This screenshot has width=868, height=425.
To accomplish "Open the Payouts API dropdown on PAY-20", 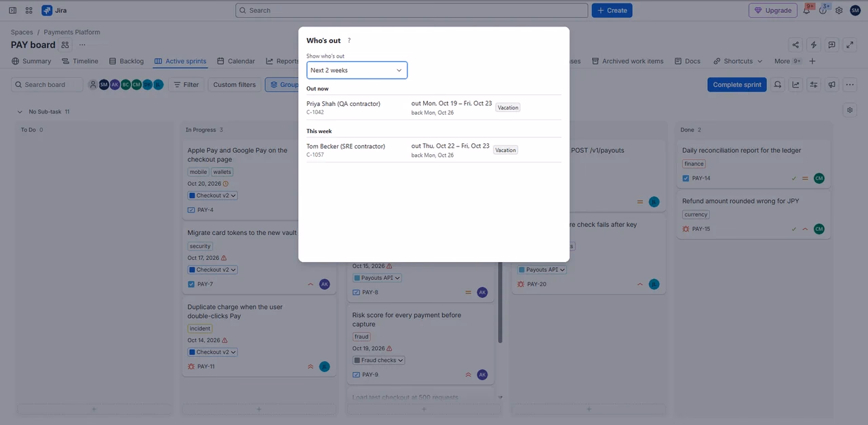I will point(542,270).
